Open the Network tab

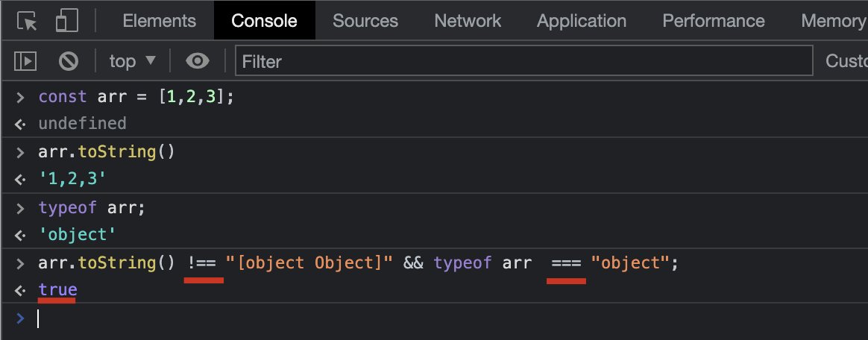[468, 21]
